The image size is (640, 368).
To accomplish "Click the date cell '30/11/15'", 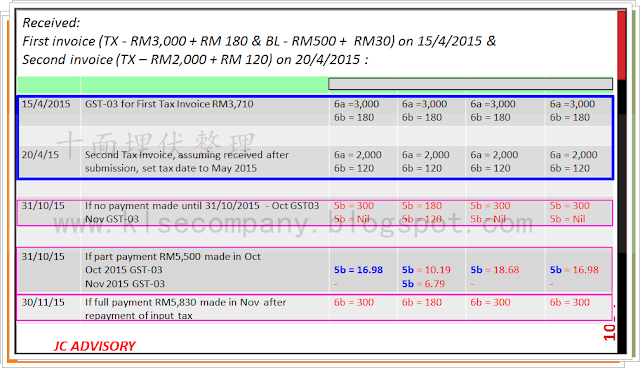I will 43,302.
